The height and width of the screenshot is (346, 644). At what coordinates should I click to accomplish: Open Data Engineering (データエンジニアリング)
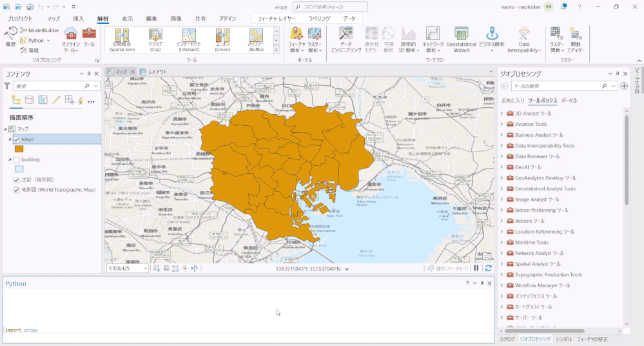click(x=346, y=39)
